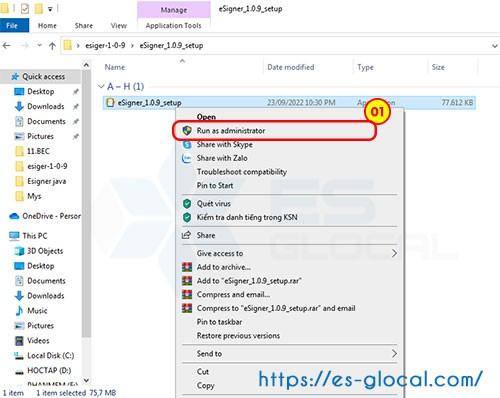The height and width of the screenshot is (398, 500).
Task: Click eSigner_1.0.9_setup in the address breadcrumb
Action: pos(171,45)
